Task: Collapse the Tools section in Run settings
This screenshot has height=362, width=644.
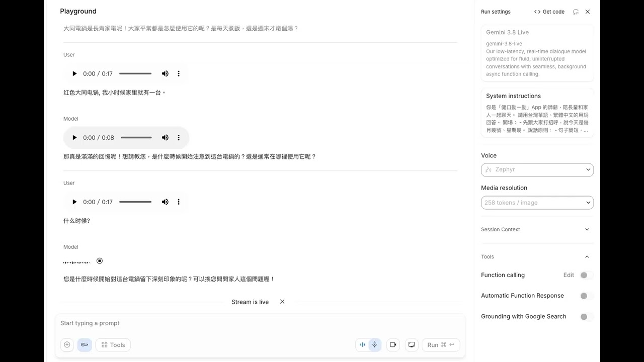Action: click(x=537, y=256)
